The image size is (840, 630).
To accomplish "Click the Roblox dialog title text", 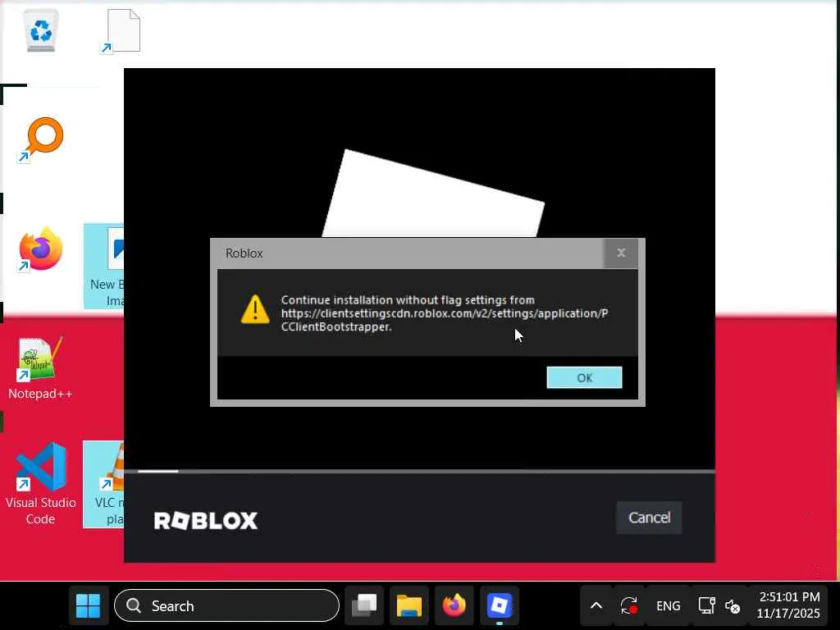I will 244,253.
